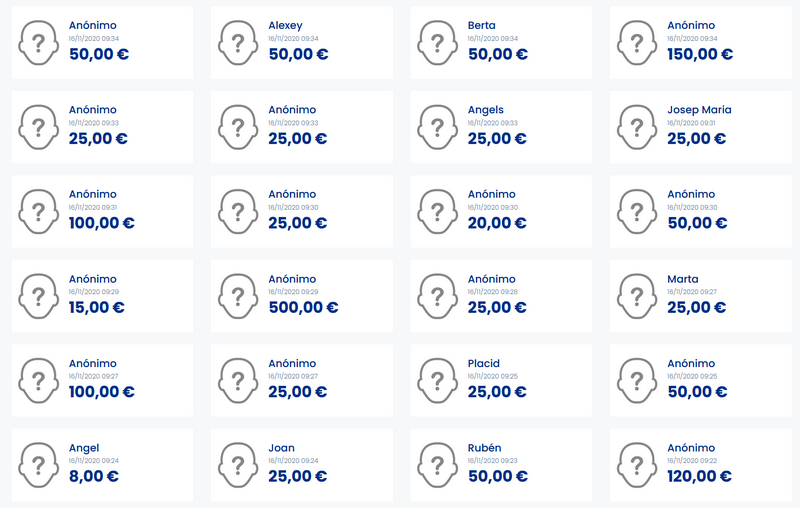Screen dimensions: 800x508
Task: Click the 15,00 € anonymous donation amount
Action: [x=96, y=307]
